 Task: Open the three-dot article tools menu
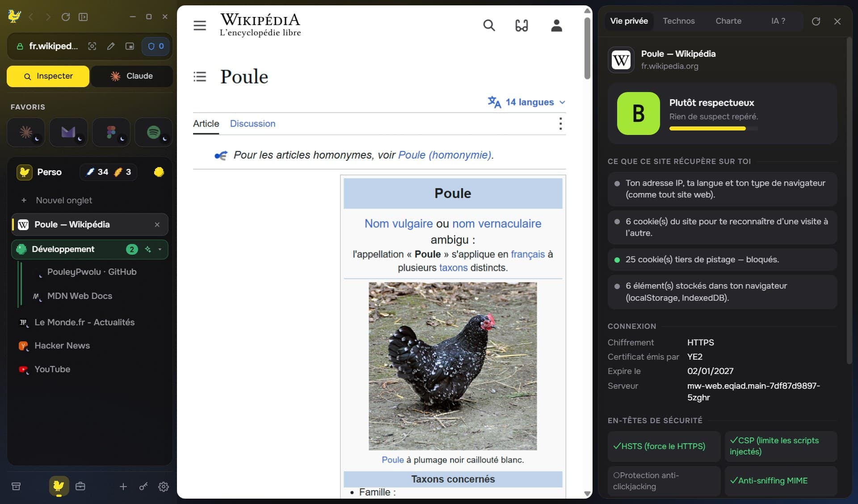coord(560,124)
